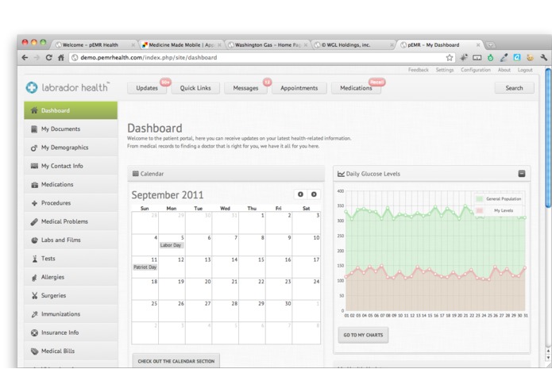Switch to WGL Holdings, inc. tab
The width and height of the screenshot is (552, 392).
coord(353,45)
